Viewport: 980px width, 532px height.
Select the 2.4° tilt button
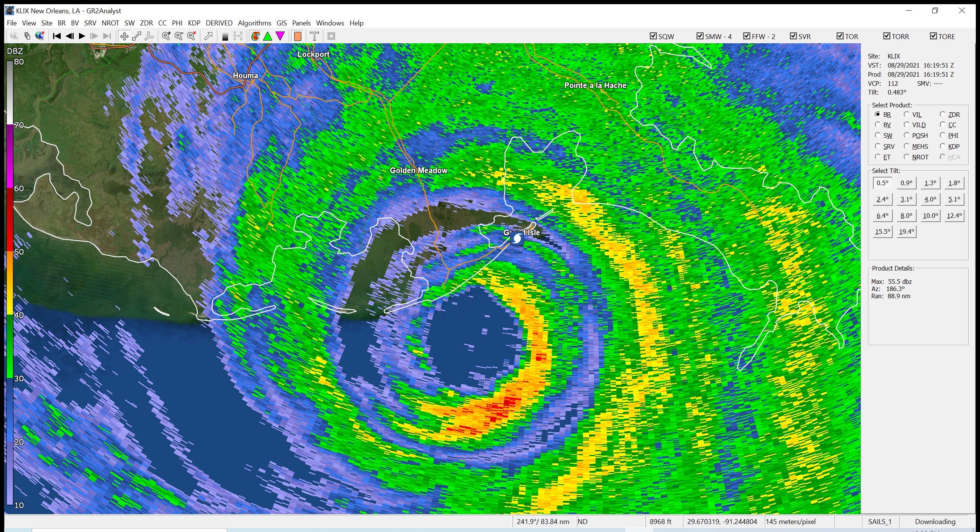coord(882,199)
